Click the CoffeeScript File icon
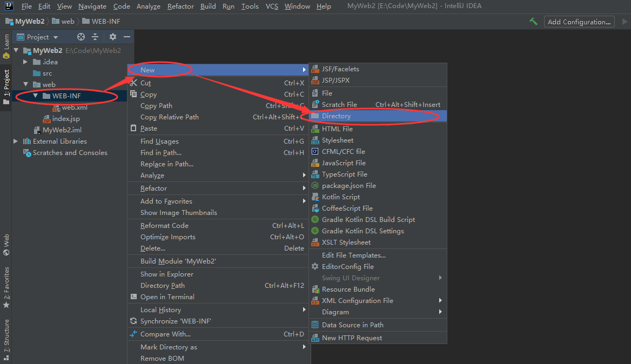The width and height of the screenshot is (631, 364). (315, 208)
